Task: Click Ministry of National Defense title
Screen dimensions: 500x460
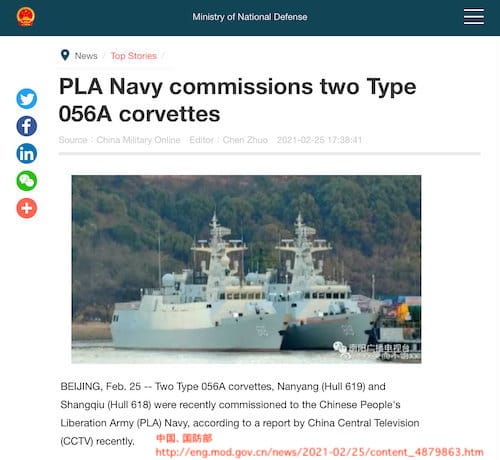Action: pyautogui.click(x=250, y=17)
